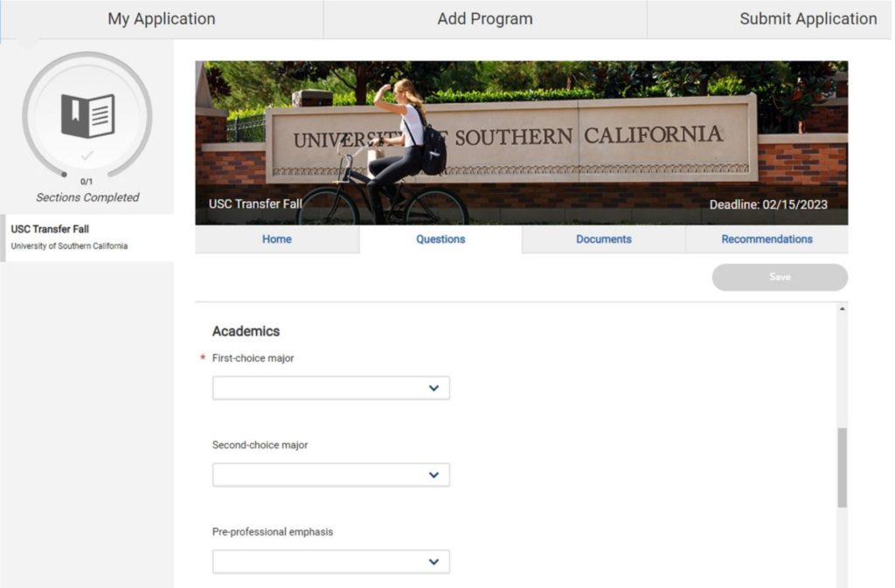The width and height of the screenshot is (895, 588).
Task: Click the Pre-professional emphasis dropdown chevron
Action: pos(434,562)
